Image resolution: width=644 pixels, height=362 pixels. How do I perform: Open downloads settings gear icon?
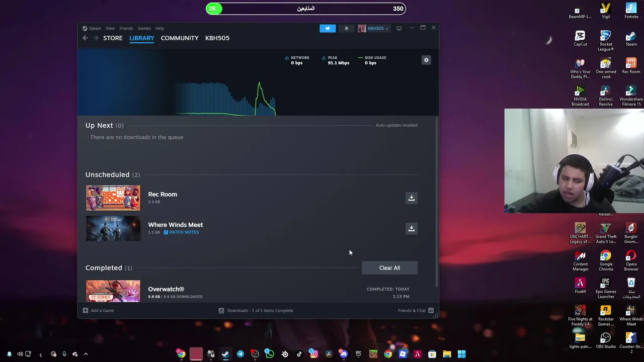[426, 60]
